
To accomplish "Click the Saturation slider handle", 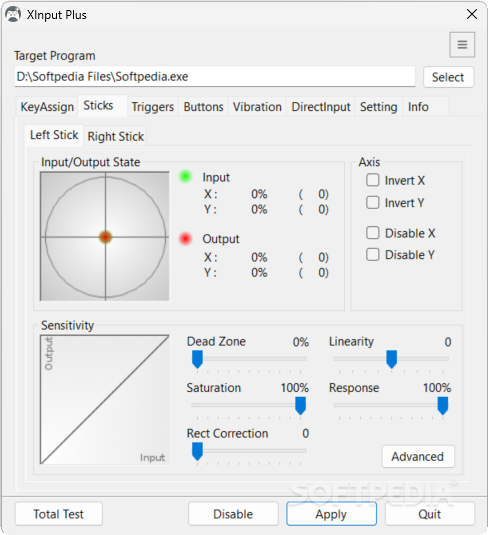I will [x=300, y=406].
